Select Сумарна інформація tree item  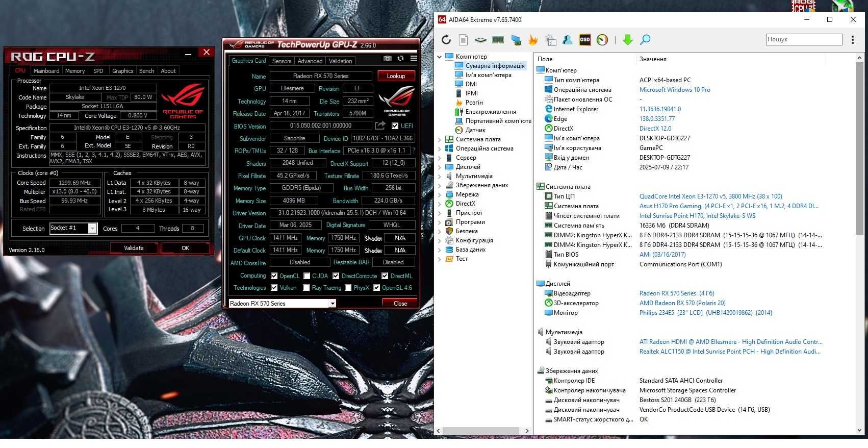pyautogui.click(x=495, y=66)
